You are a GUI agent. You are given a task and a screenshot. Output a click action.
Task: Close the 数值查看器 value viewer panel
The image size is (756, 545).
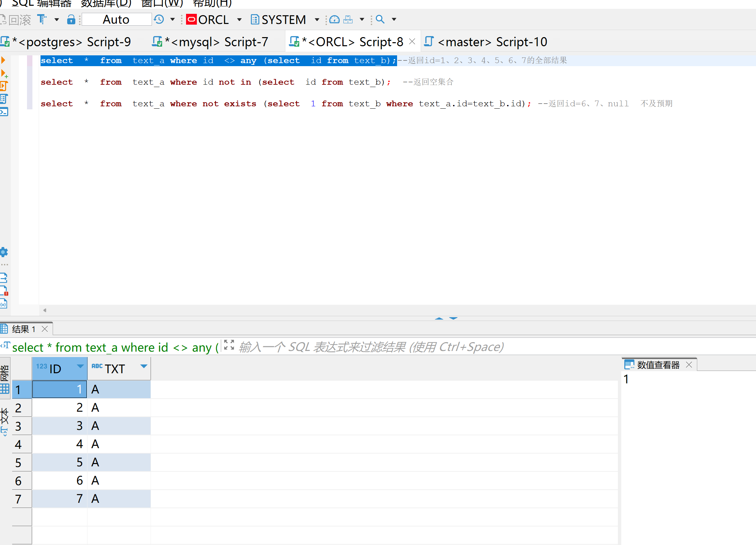pyautogui.click(x=689, y=365)
